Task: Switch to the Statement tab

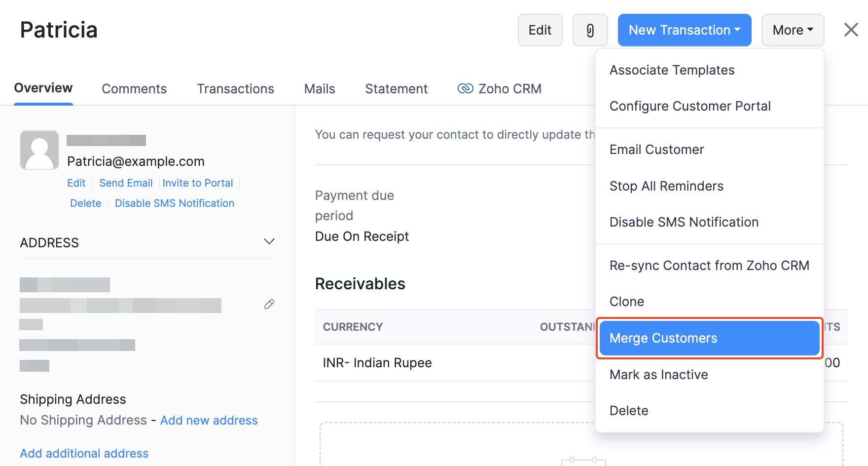Action: click(x=397, y=88)
